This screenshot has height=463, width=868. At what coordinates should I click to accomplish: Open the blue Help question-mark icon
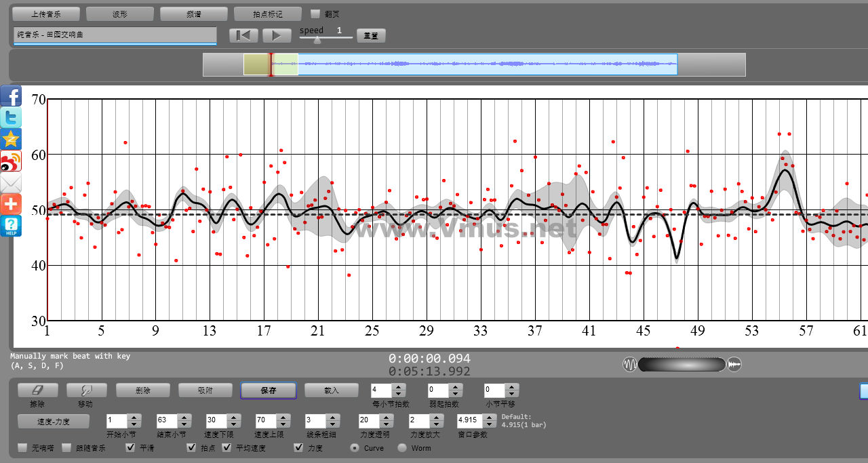point(11,226)
